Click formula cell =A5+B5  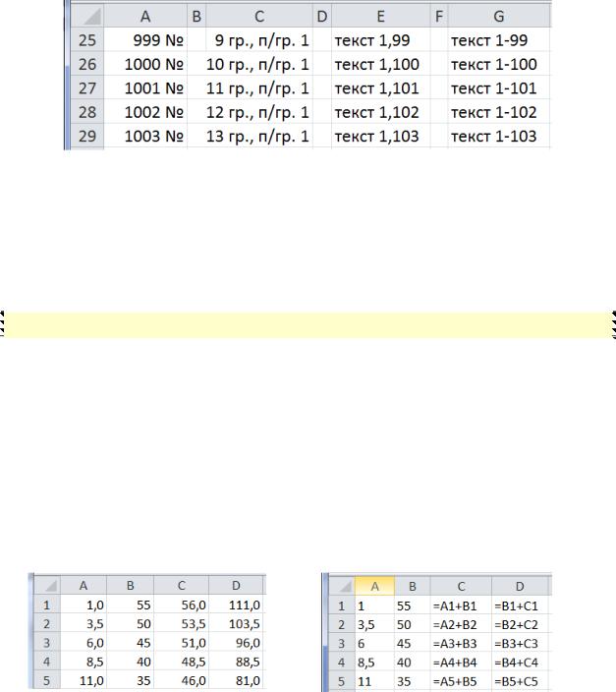pyautogui.click(x=461, y=682)
